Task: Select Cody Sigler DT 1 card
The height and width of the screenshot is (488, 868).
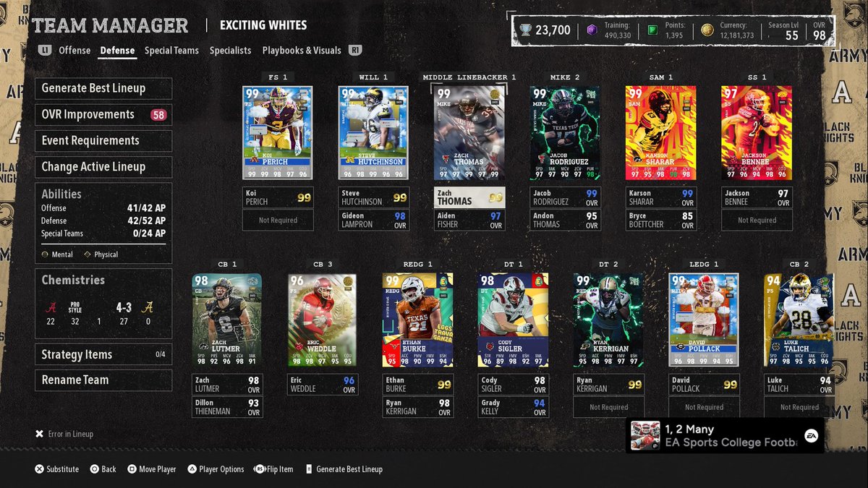Action: (x=514, y=320)
